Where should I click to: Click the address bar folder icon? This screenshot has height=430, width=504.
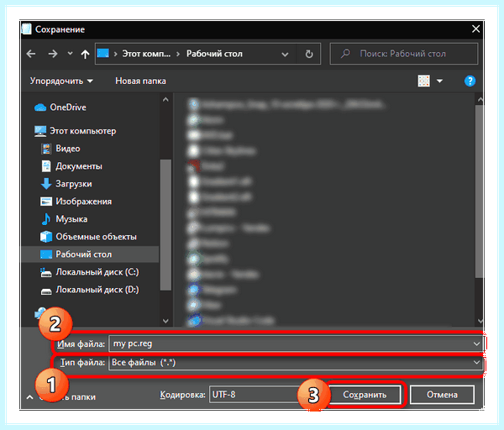(103, 53)
